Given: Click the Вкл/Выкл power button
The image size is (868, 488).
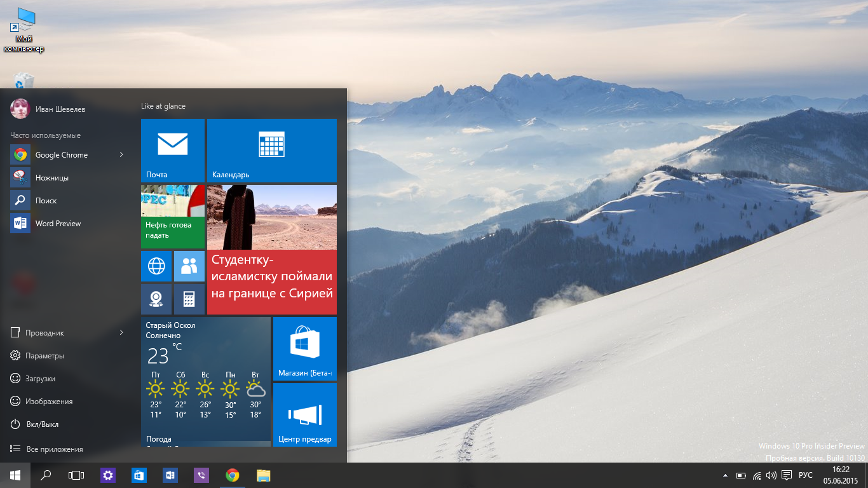Looking at the screenshot, I should click(42, 424).
